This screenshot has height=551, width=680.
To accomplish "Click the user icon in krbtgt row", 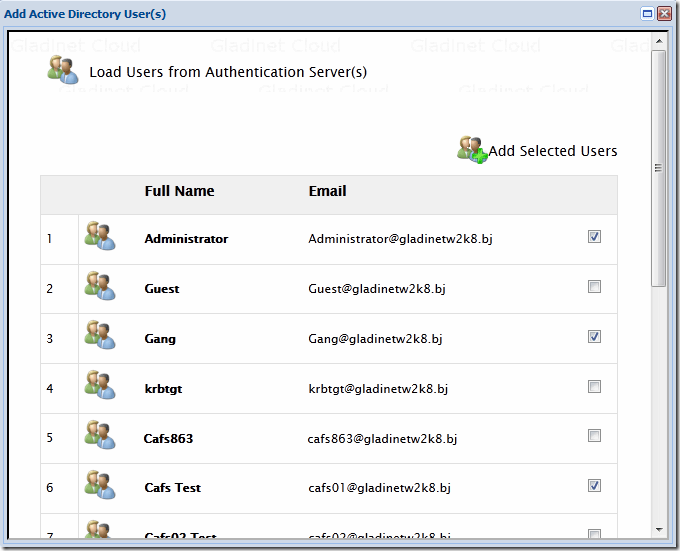I will [100, 385].
